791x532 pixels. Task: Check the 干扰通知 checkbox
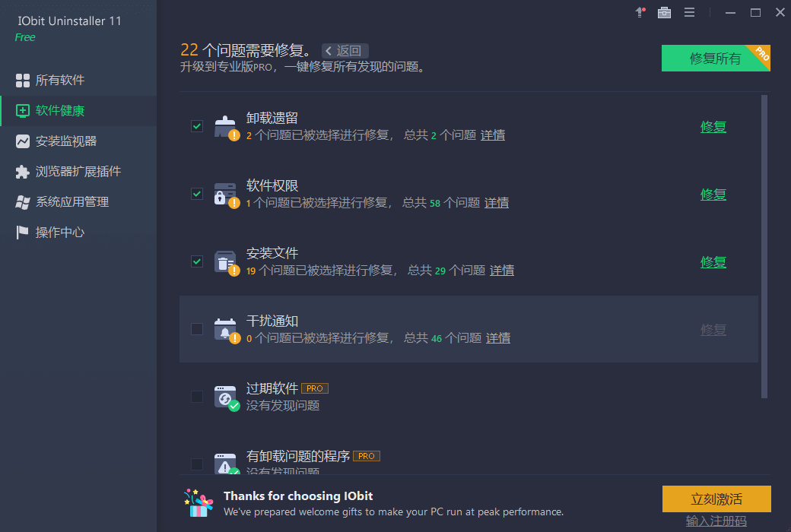click(197, 329)
